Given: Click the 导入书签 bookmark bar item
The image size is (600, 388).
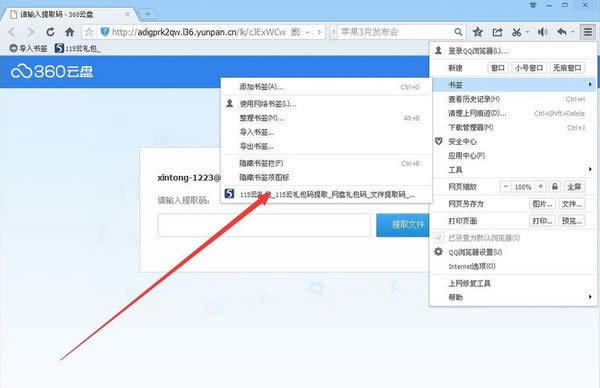Looking at the screenshot, I should [x=28, y=49].
